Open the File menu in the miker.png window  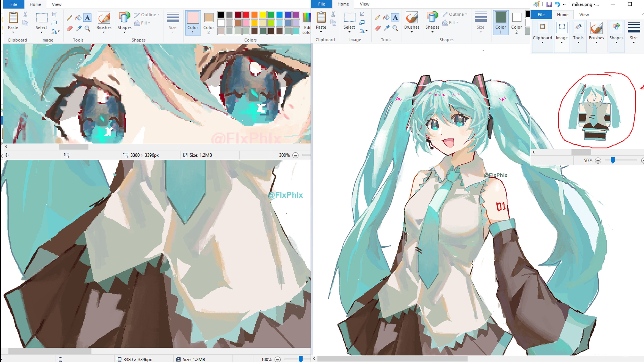pos(541,15)
